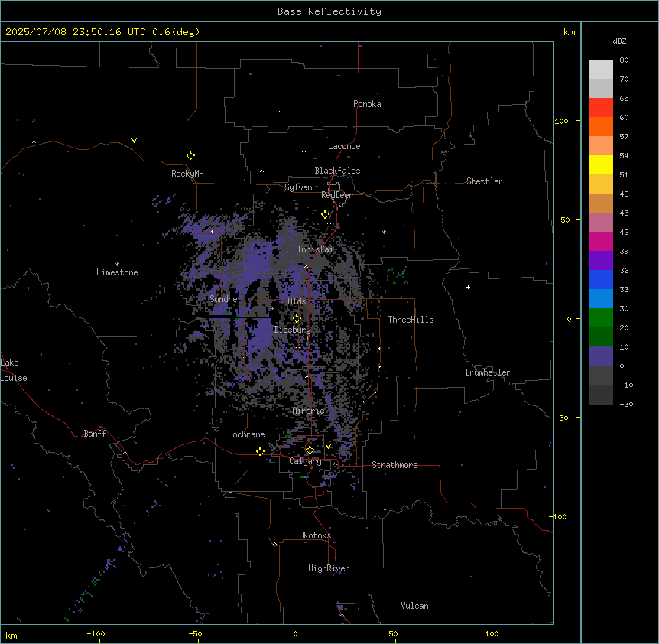Click the yellow diamond marker near RockyMH

pyautogui.click(x=191, y=155)
